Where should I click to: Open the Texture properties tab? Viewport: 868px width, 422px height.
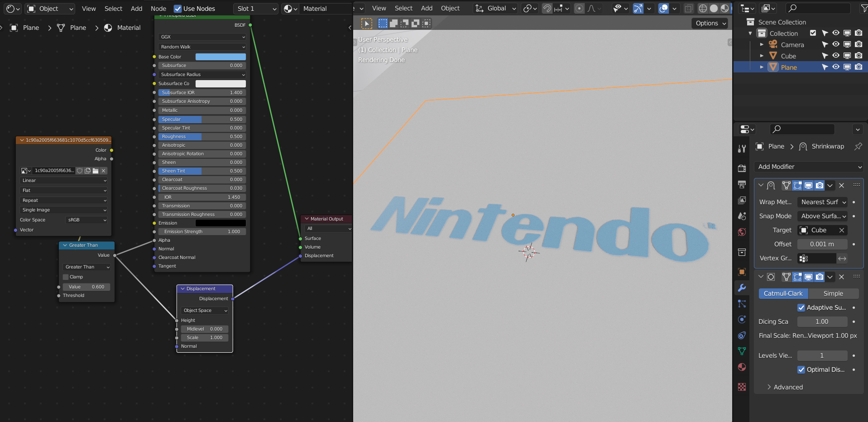742,387
